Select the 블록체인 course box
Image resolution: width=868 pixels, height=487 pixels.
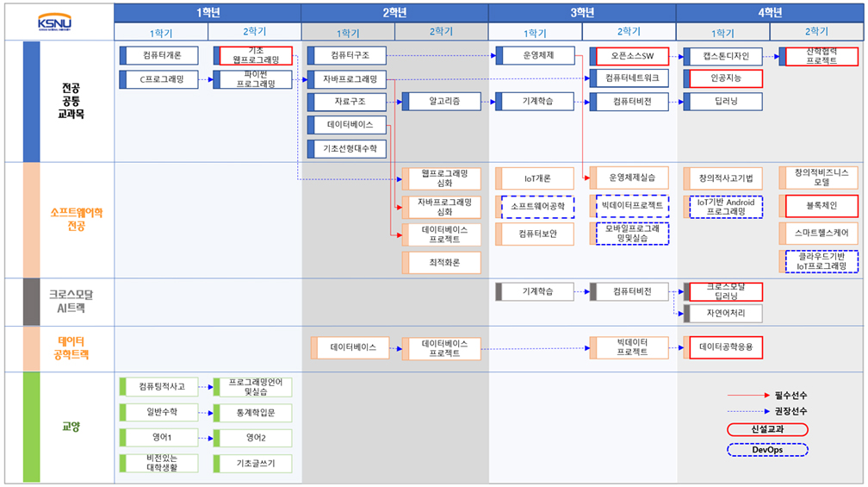tap(818, 205)
